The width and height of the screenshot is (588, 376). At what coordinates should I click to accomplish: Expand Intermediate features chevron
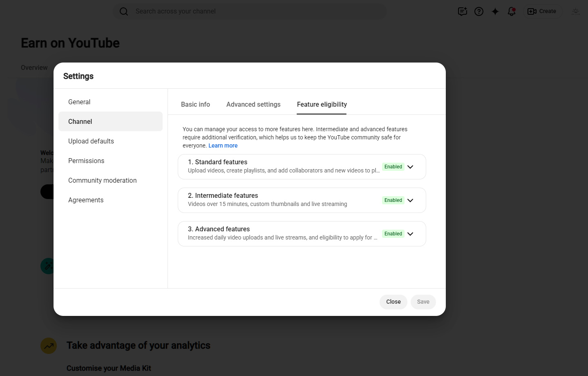tap(410, 200)
